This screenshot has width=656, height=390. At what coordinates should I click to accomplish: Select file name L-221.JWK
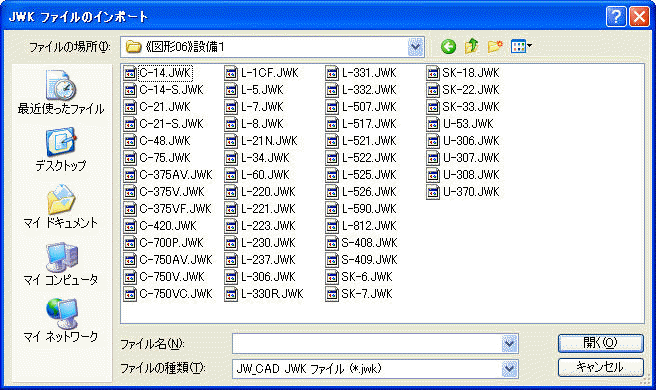click(x=268, y=209)
